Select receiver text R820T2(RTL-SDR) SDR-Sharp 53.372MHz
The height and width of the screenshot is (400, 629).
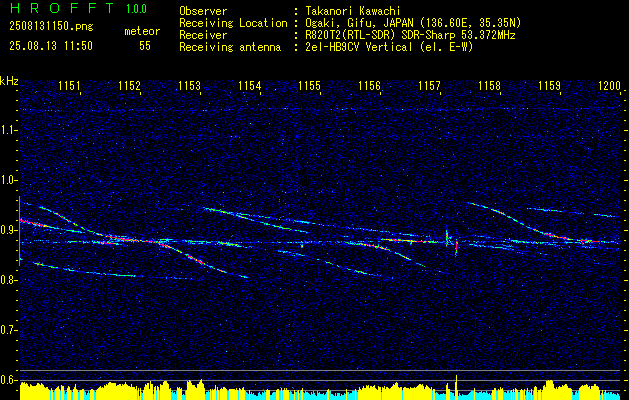(x=410, y=35)
